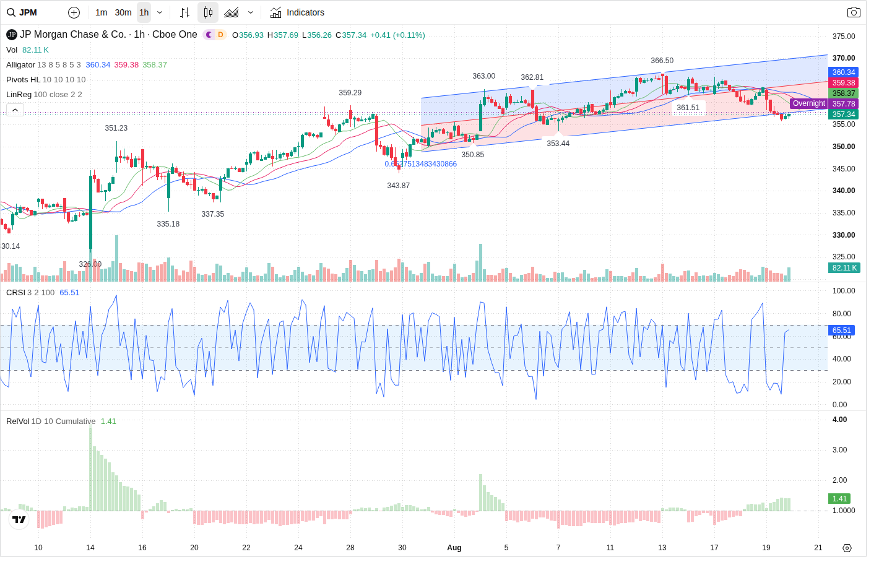Choose the bars chart style icon
The image size is (879, 588).
pyautogui.click(x=184, y=12)
